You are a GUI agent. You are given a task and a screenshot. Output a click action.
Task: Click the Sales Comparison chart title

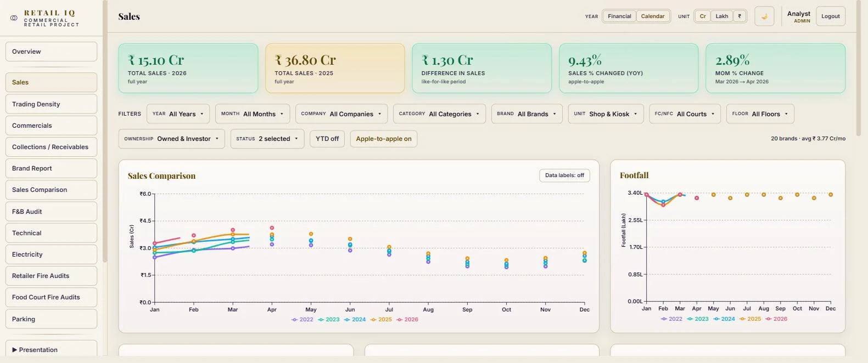pos(161,176)
